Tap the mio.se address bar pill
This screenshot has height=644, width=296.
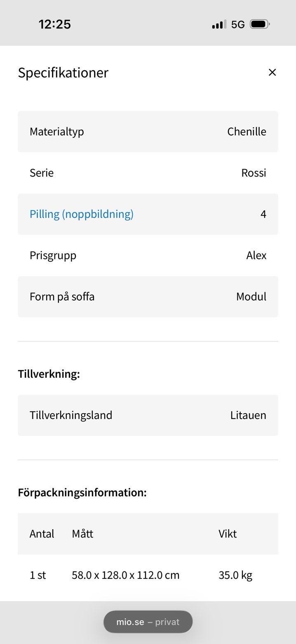point(148,622)
